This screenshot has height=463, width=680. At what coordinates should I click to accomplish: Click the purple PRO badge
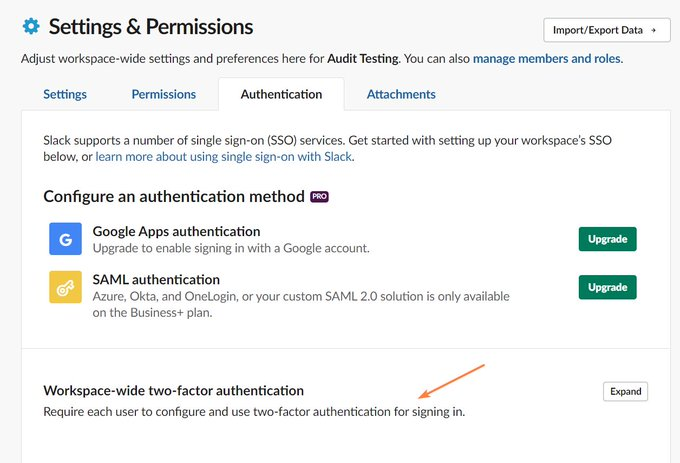coord(319,197)
